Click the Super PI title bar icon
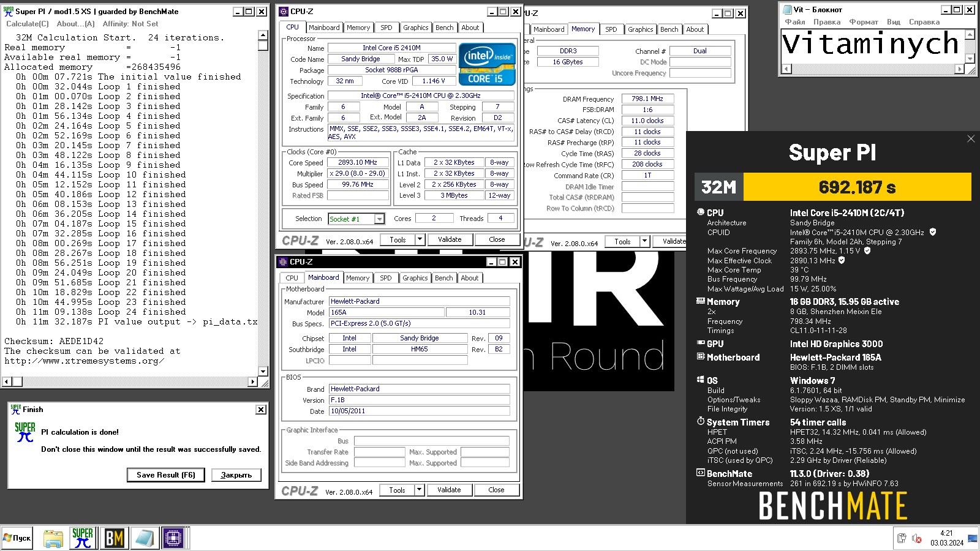 coord(9,11)
